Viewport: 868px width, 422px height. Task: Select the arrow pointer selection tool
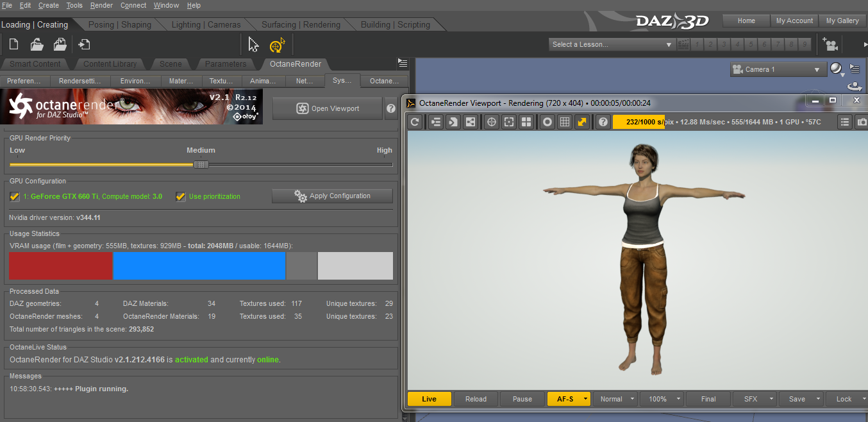pos(254,45)
